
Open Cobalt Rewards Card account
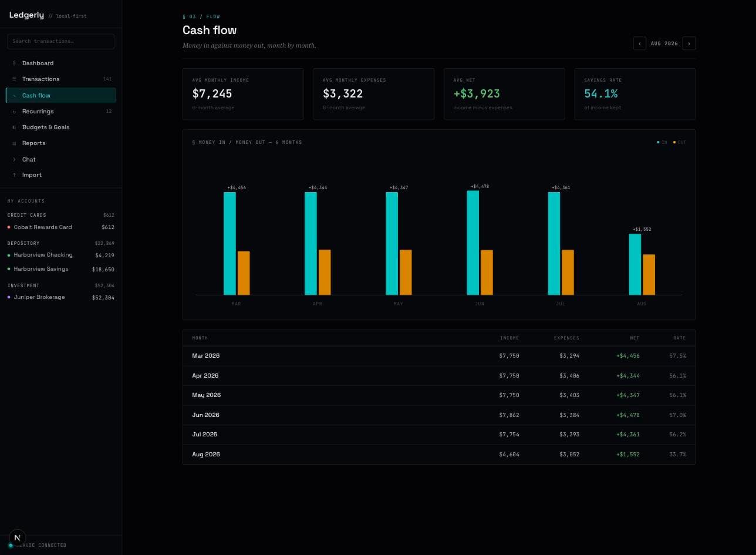[61, 227]
